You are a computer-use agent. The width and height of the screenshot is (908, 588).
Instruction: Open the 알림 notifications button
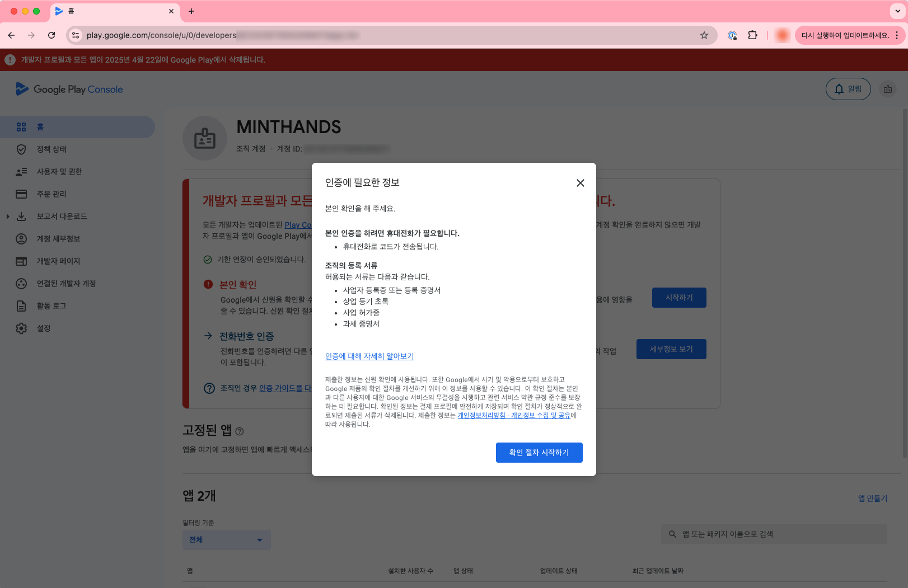coord(848,89)
